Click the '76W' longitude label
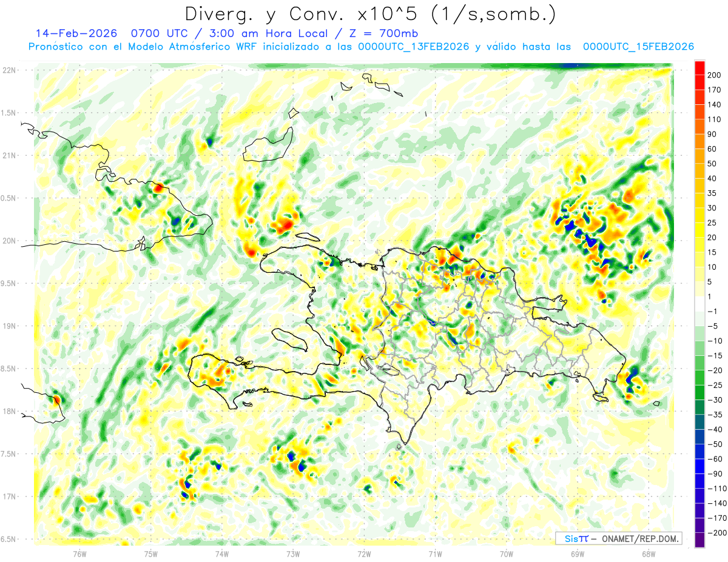The width and height of the screenshot is (728, 562). 79,553
